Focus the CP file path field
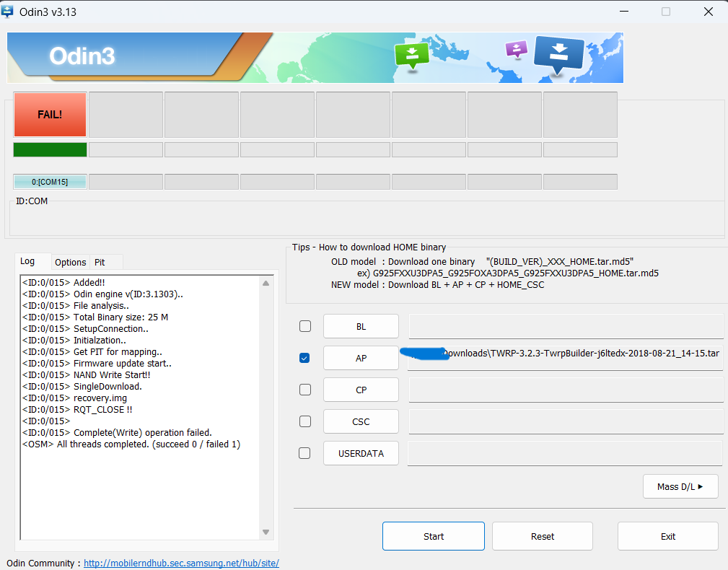The width and height of the screenshot is (728, 570). click(566, 390)
